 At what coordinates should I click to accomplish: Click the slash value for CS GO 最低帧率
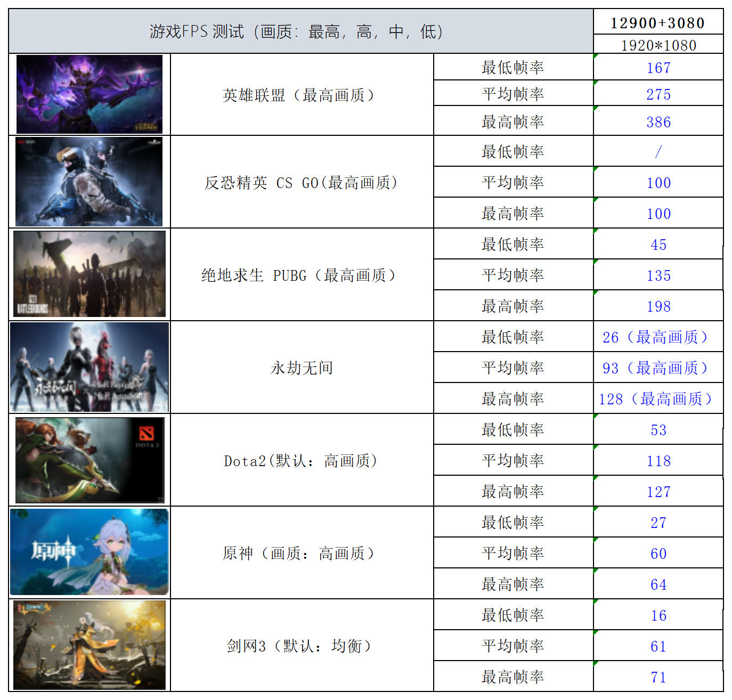click(x=658, y=151)
